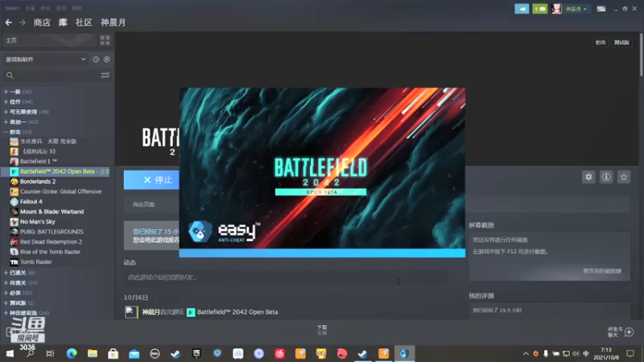Click the ready-to-play filter icon

pos(107,60)
